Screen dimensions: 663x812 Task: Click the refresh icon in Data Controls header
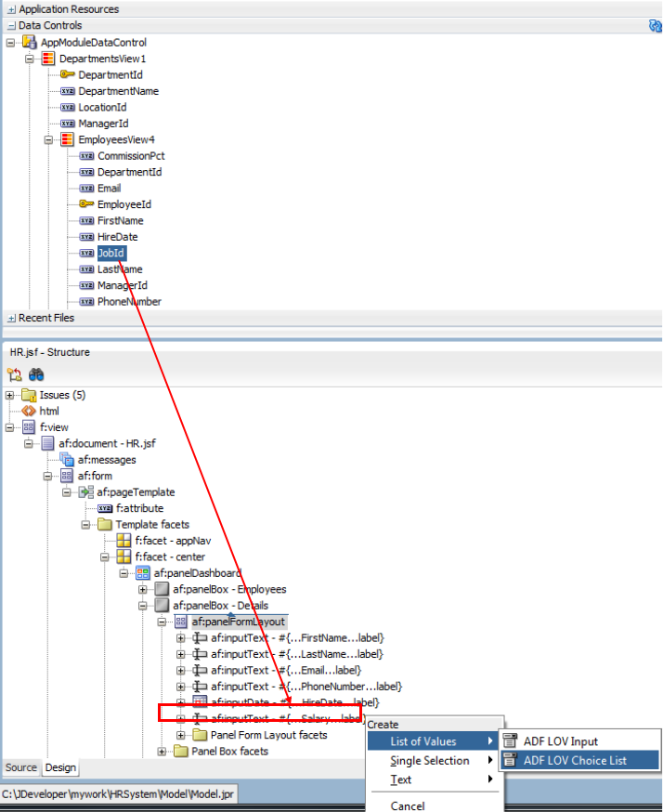655,25
